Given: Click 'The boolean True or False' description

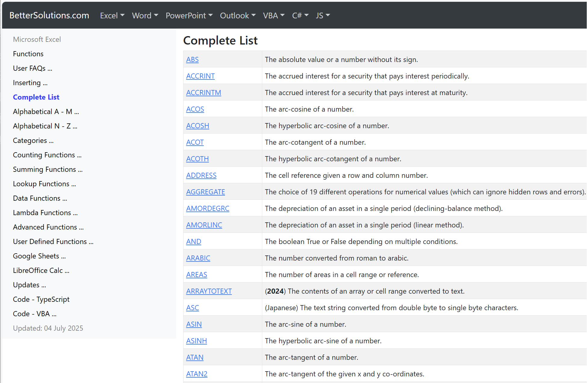Looking at the screenshot, I should (x=361, y=242).
